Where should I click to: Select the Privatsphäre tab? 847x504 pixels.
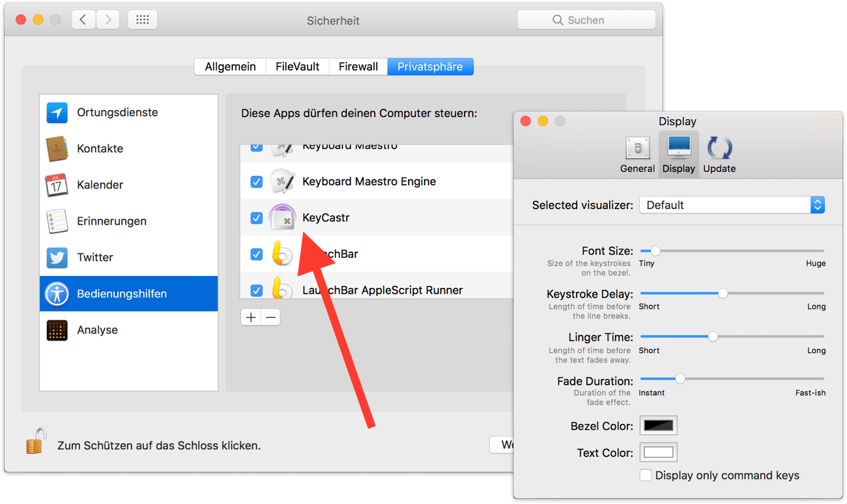point(430,66)
